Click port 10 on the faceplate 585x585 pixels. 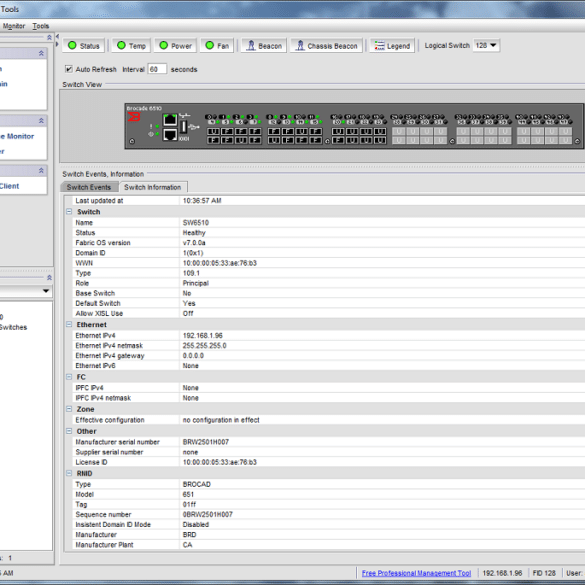[x=301, y=131]
